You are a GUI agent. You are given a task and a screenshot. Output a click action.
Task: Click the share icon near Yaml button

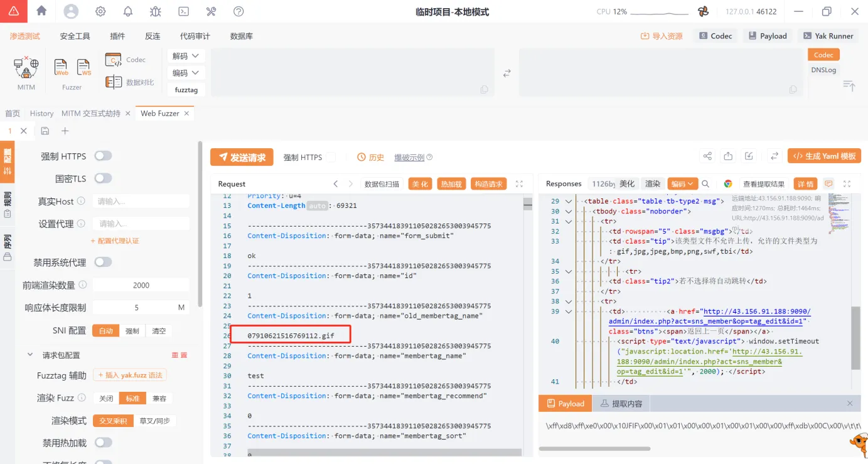tap(707, 156)
